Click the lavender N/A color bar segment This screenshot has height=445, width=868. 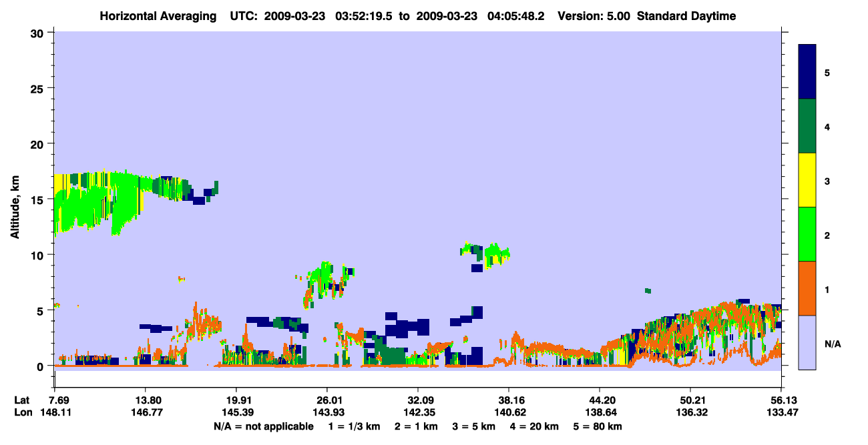[x=807, y=342]
